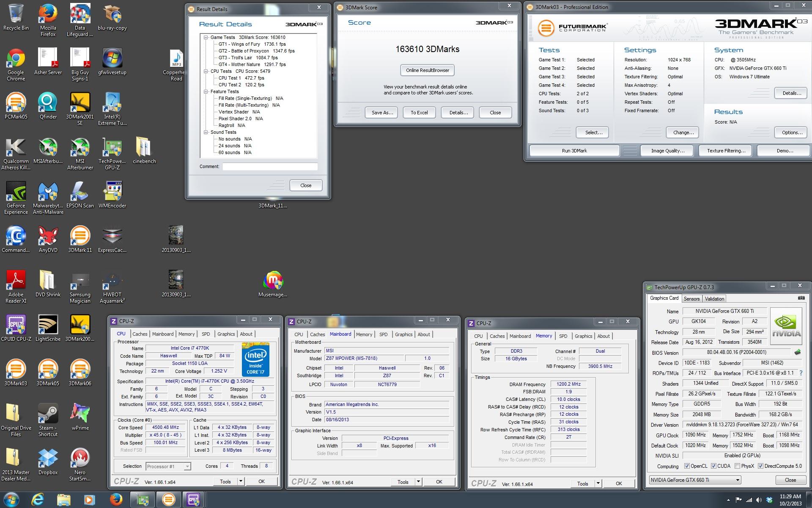This screenshot has height=508, width=812.
Task: Click the Bus Interface question mark in GPU-Z
Action: coord(801,373)
